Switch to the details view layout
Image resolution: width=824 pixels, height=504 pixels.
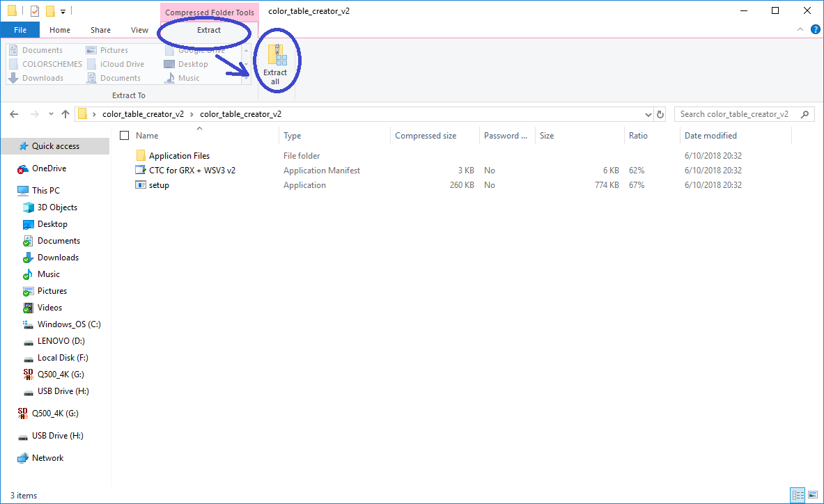click(798, 495)
